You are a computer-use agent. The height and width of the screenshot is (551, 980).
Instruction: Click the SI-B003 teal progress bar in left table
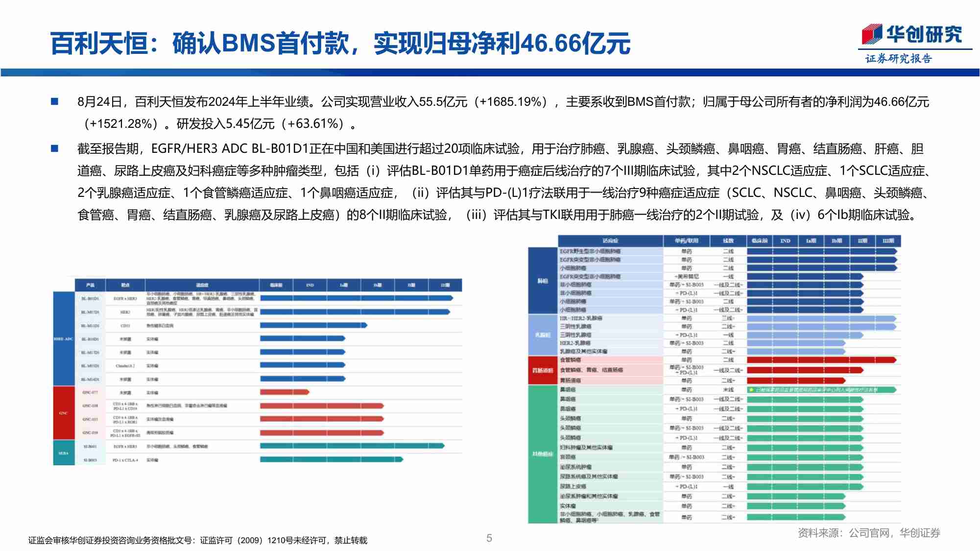coord(332,459)
